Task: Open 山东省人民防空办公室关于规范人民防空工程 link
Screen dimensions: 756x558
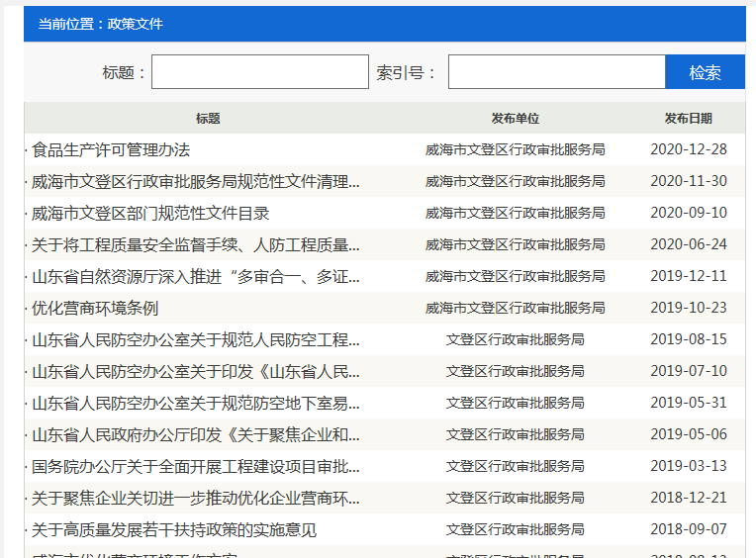Action: tap(196, 339)
